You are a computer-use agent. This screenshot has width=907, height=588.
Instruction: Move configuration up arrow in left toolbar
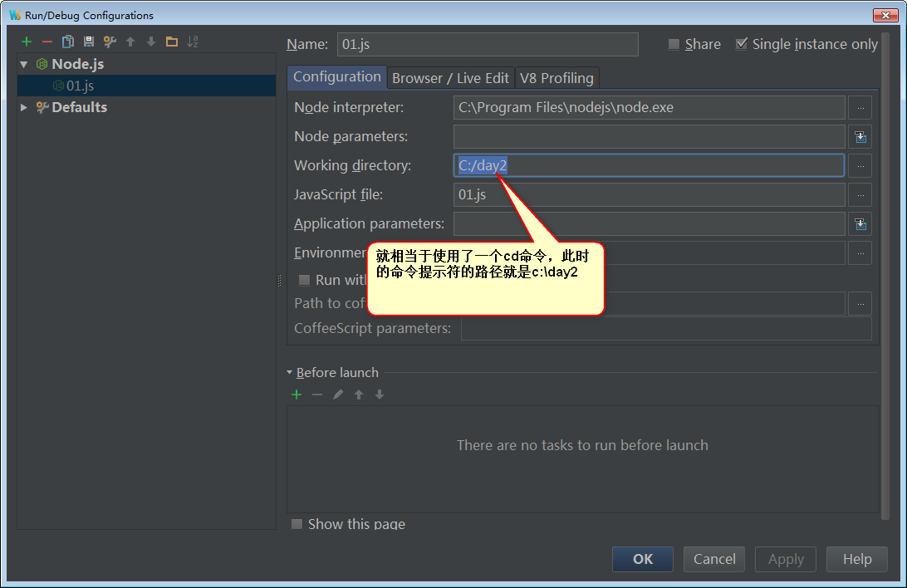pos(130,42)
